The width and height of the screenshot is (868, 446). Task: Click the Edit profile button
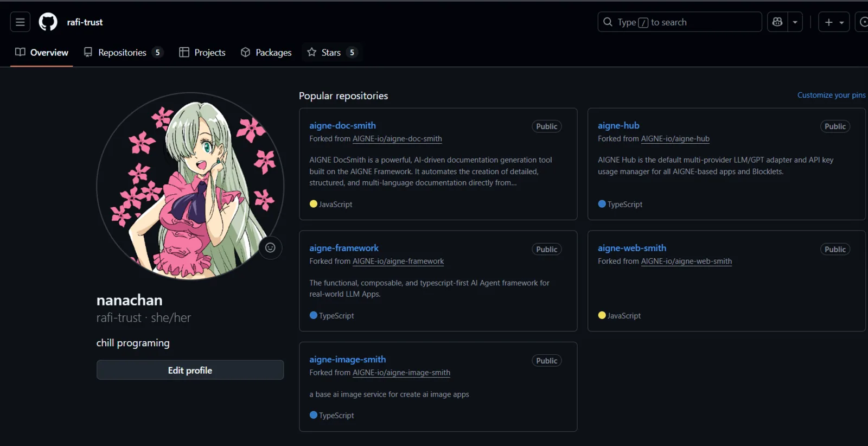[190, 370]
